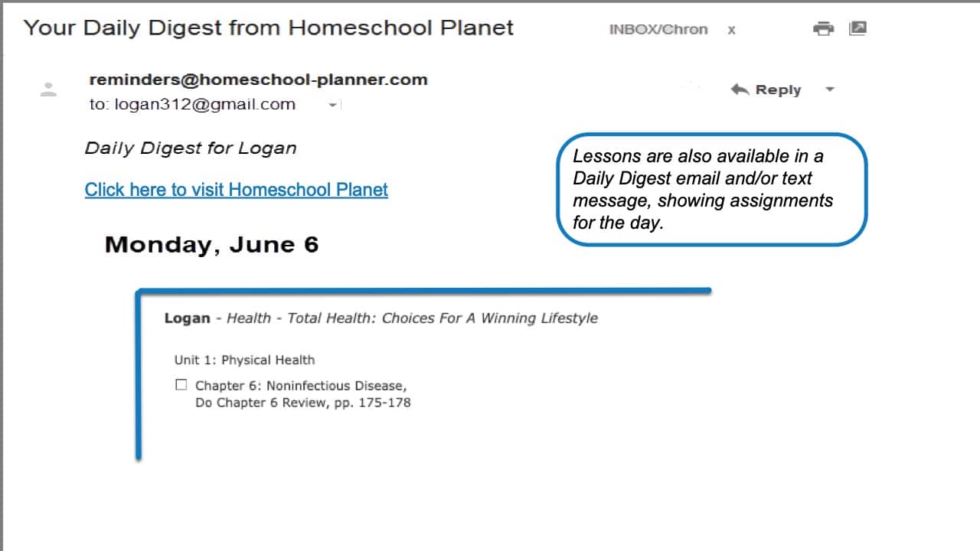980x551 pixels.
Task: Remove the INBOX/Chron label with x
Action: click(731, 30)
